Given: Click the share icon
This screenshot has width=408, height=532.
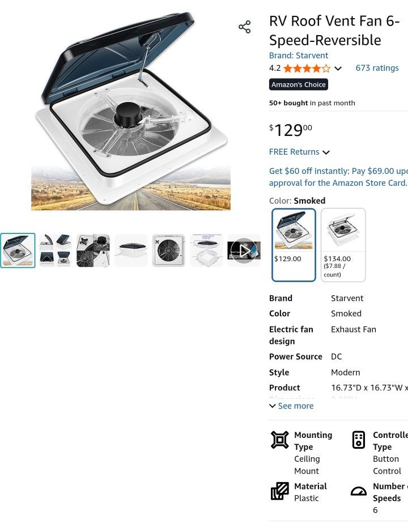Looking at the screenshot, I should click(x=244, y=27).
